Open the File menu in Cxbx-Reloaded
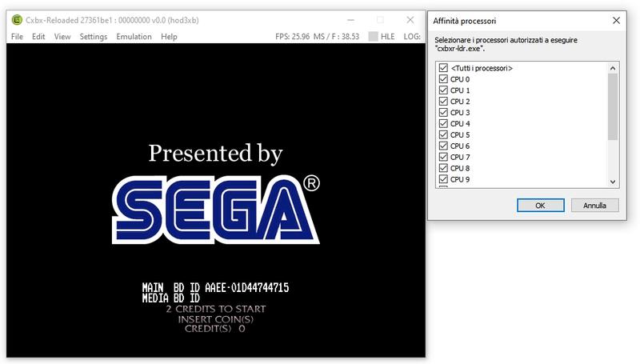This screenshot has width=640, height=364. tap(17, 37)
